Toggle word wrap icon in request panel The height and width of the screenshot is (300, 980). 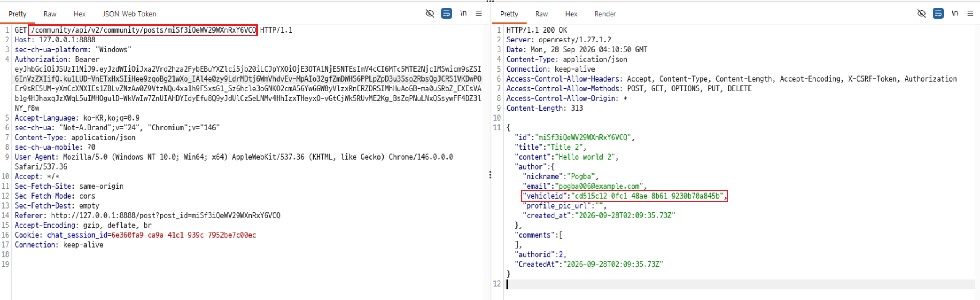click(x=446, y=14)
